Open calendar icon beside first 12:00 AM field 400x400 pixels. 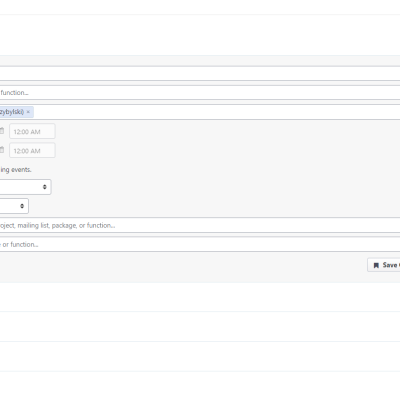(2, 131)
